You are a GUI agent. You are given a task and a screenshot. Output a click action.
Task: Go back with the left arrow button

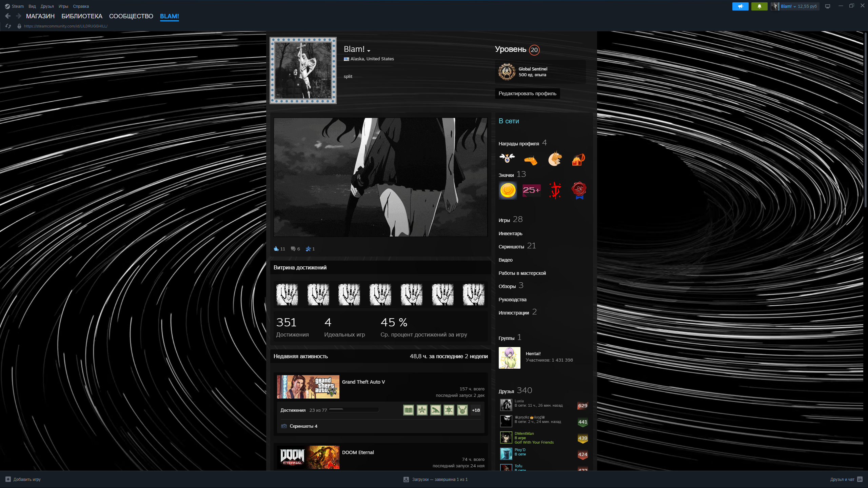point(8,16)
